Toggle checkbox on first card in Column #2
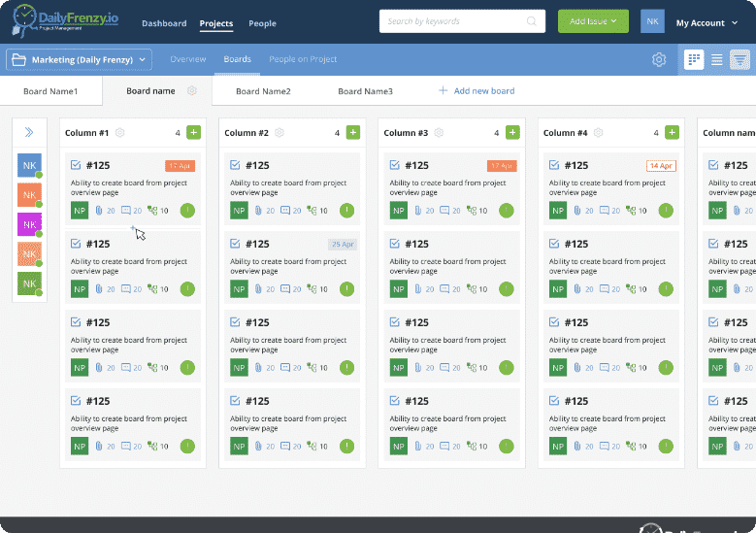 tap(235, 165)
